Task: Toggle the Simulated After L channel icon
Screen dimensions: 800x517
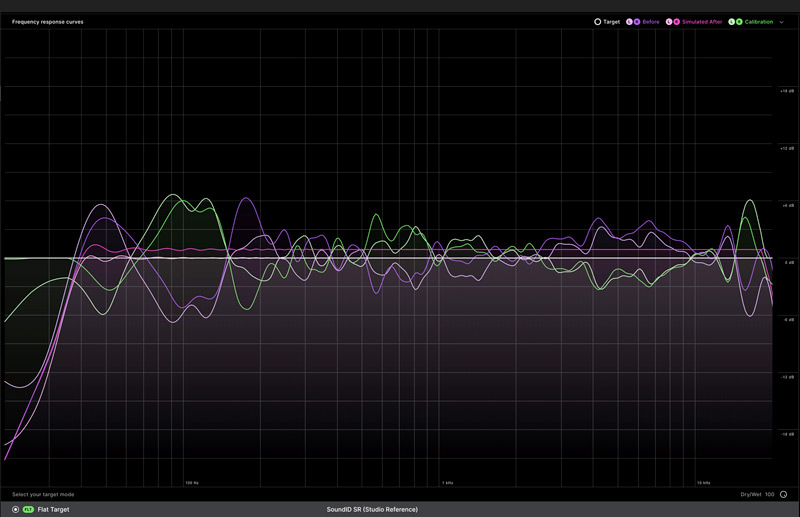Action: [x=670, y=21]
